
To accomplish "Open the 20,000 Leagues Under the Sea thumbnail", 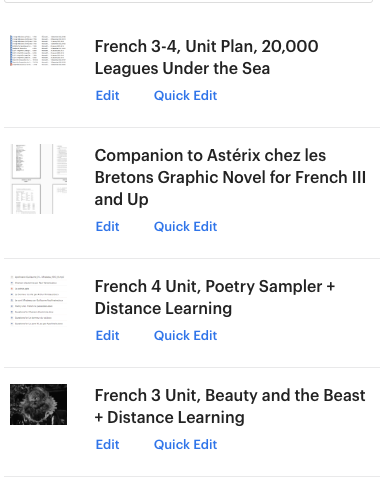I will 38,50.
